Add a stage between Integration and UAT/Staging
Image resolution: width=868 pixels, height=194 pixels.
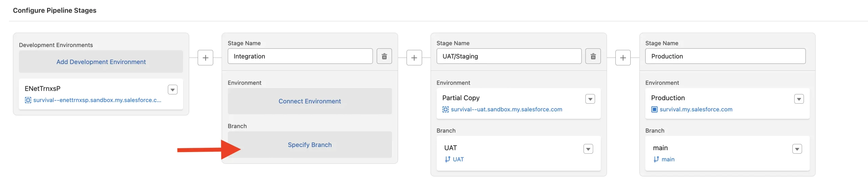(x=414, y=58)
